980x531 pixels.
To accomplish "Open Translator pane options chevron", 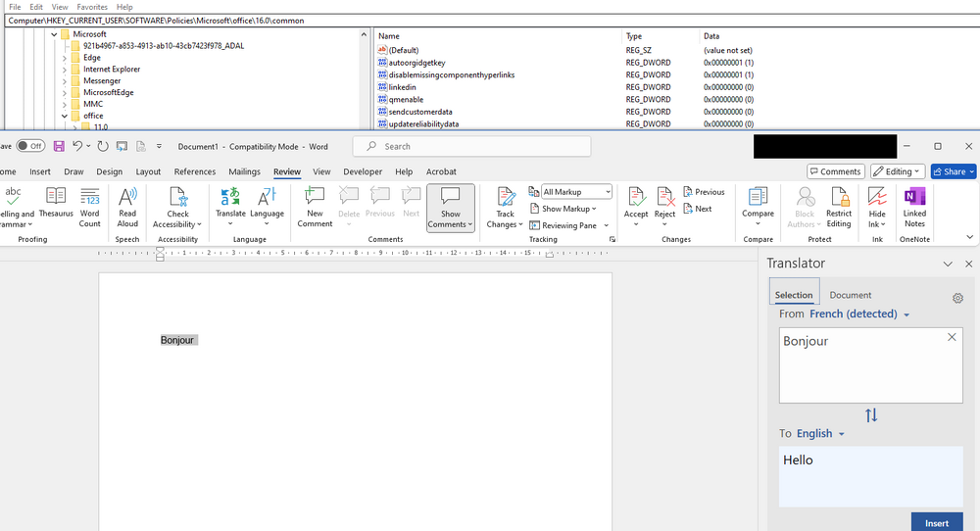I will [x=948, y=265].
